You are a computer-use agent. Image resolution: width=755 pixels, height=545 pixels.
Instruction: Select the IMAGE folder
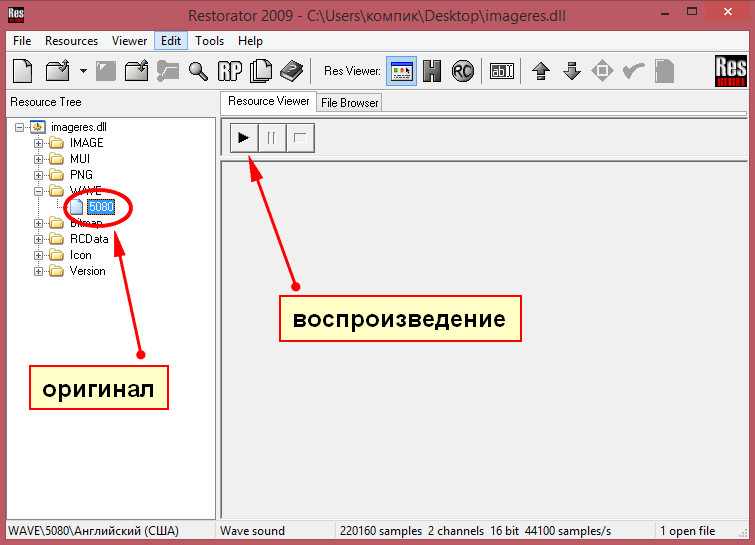coord(87,143)
